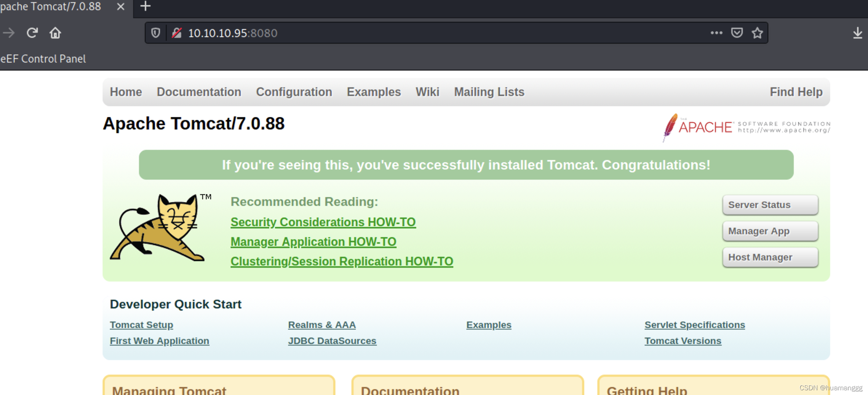Open Documentation in the navigation bar

(199, 92)
